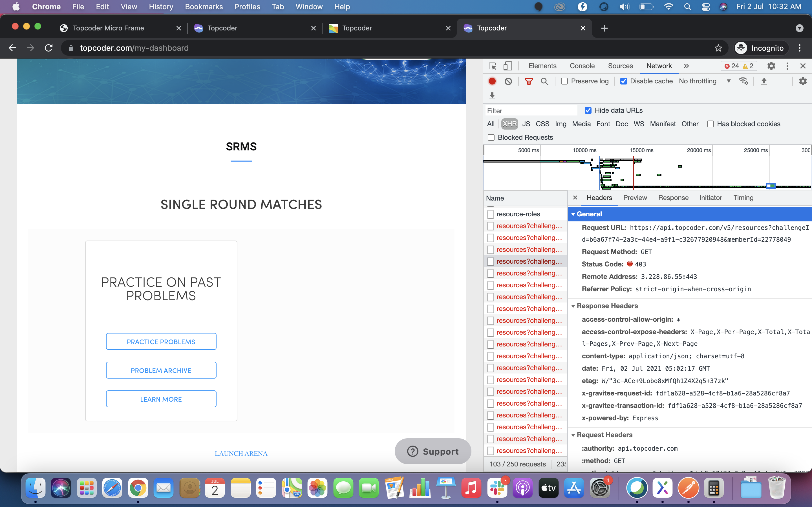Viewport: 812px width, 507px height.
Task: Collapse the Response Headers section
Action: [x=573, y=306]
